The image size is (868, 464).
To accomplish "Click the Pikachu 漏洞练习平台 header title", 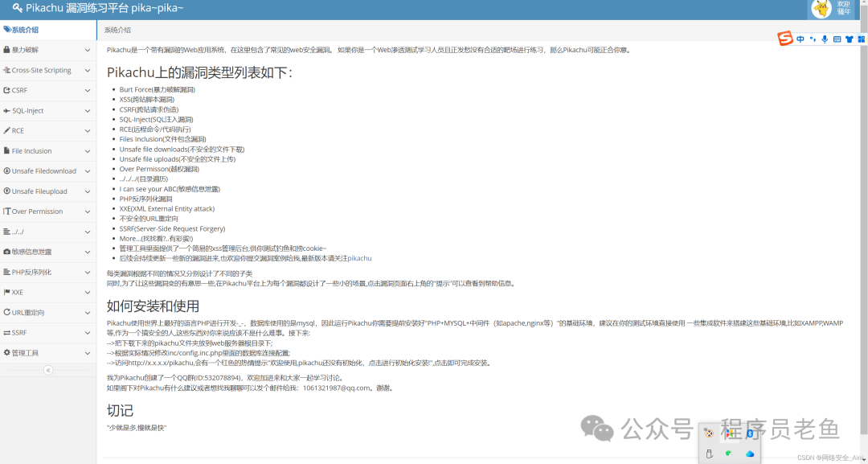I will (104, 8).
